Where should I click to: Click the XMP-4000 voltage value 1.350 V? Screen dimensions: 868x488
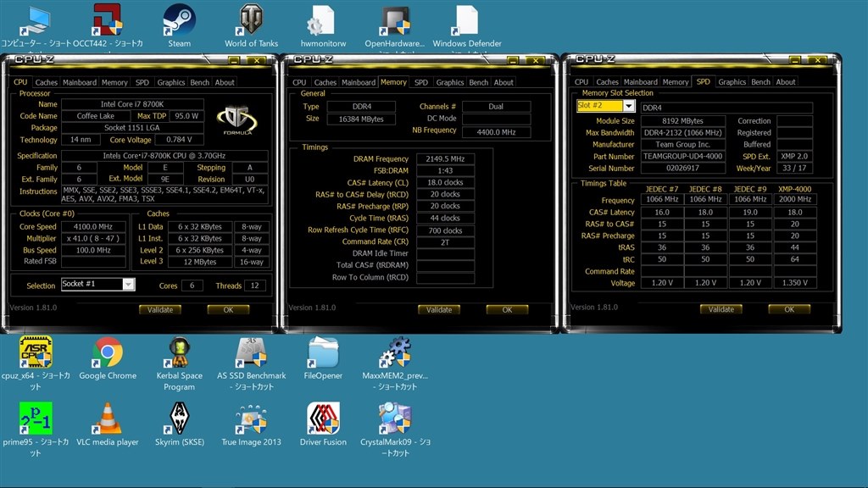point(795,283)
